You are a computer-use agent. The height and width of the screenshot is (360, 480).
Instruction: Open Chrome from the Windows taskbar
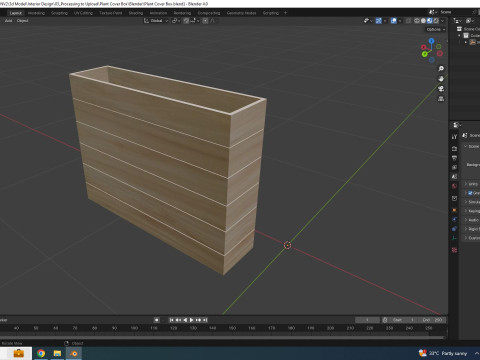coord(41,353)
